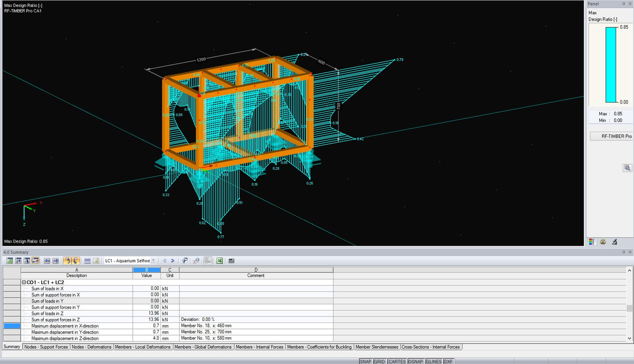Open the LC1 - Aquarium Selfweight dropdown

[153, 260]
